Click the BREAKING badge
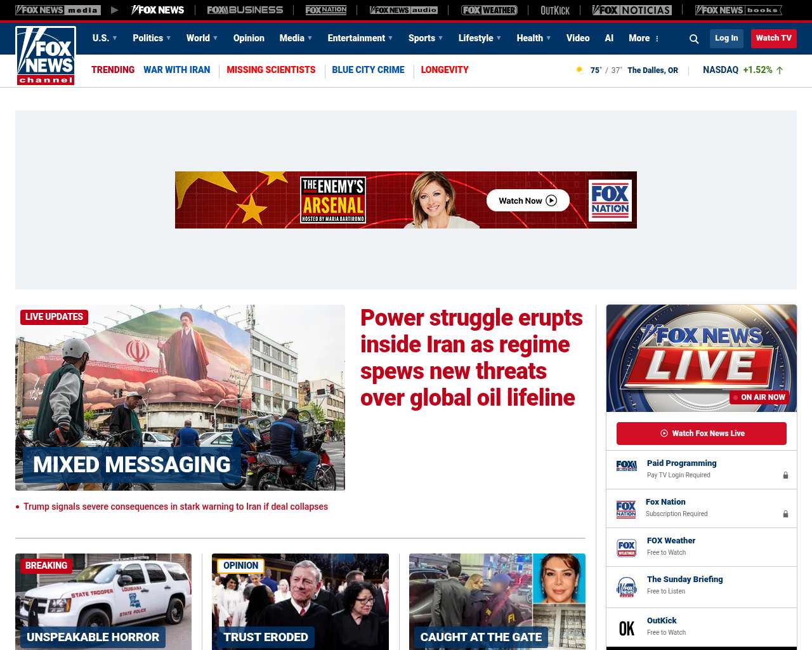The image size is (812, 650). pyautogui.click(x=46, y=566)
